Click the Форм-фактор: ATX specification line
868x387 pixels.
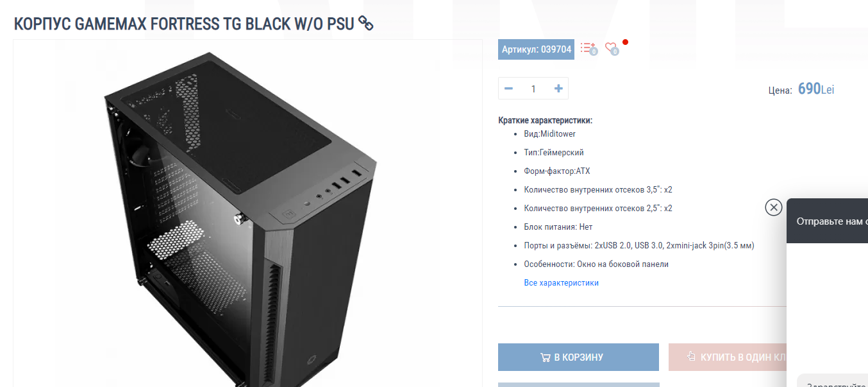tap(556, 171)
